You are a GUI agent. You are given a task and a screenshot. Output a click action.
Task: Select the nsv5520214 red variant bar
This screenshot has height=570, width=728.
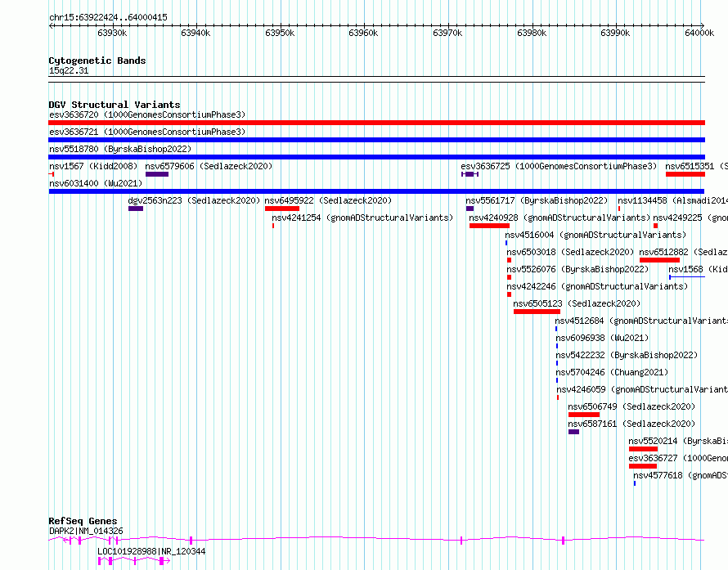643,449
